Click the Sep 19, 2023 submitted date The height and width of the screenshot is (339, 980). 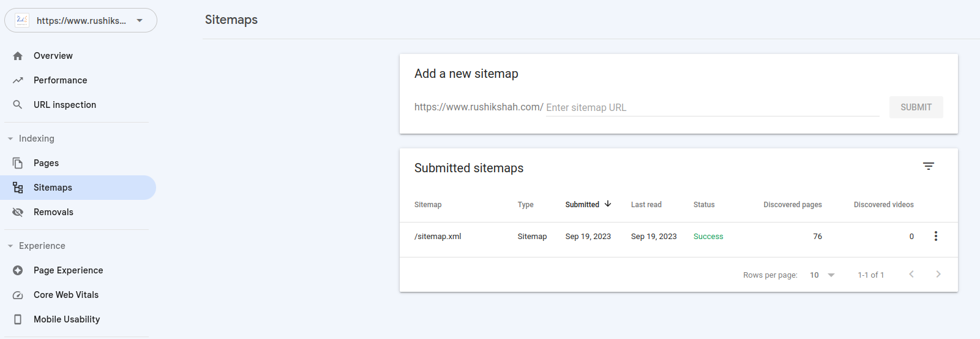coord(588,237)
